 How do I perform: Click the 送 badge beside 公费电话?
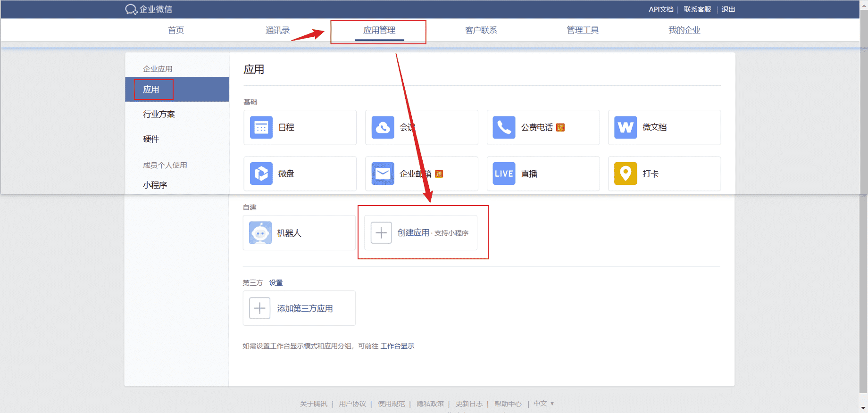click(560, 127)
